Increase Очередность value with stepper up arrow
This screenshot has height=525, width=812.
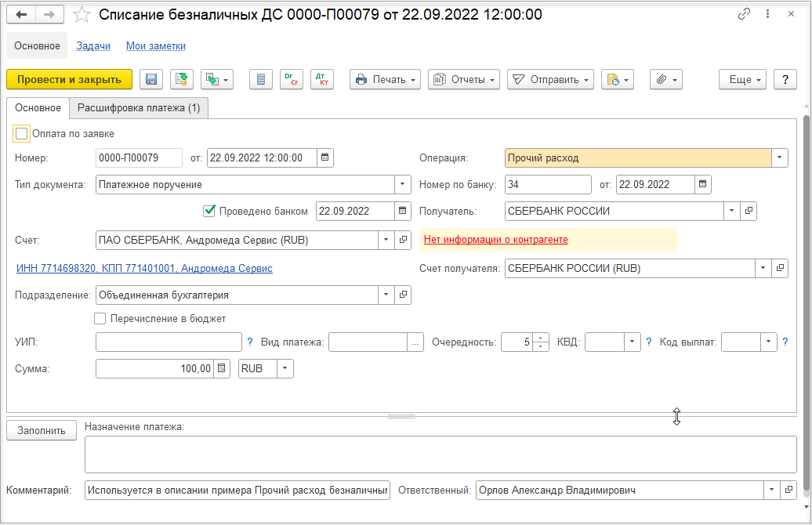pyautogui.click(x=541, y=338)
